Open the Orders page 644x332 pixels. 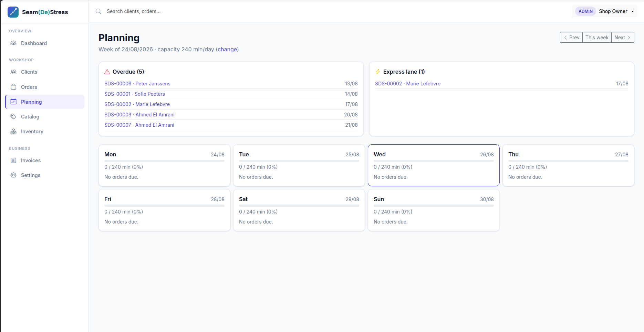point(45,87)
